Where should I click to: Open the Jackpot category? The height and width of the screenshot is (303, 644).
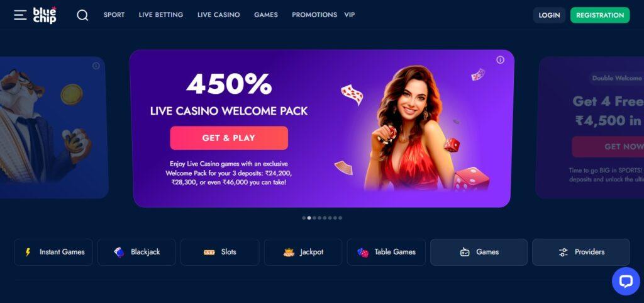303,252
